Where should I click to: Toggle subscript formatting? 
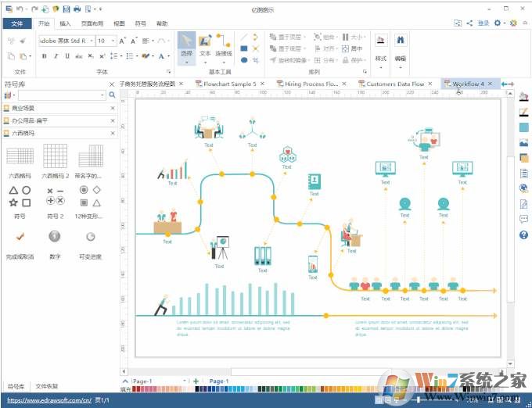[x=91, y=56]
